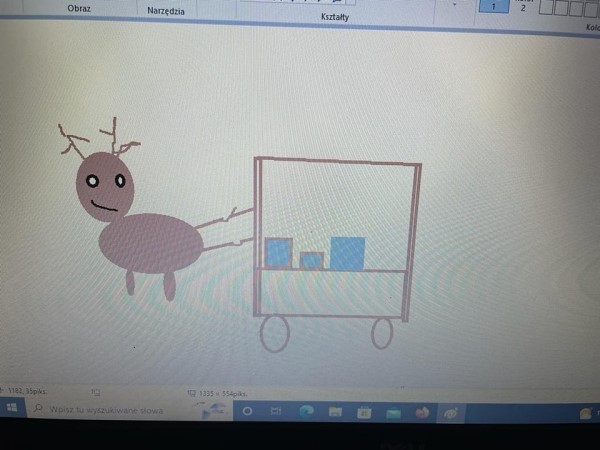The width and height of the screenshot is (600, 450).
Task: Click the reindeer's head on the canvas
Action: coord(105,187)
